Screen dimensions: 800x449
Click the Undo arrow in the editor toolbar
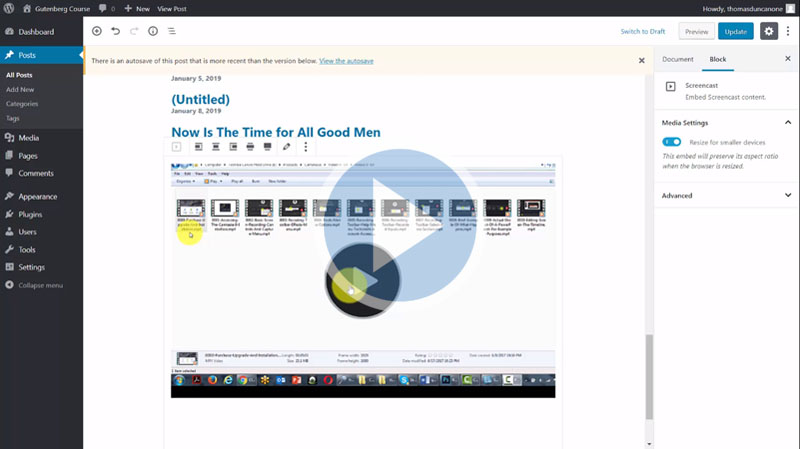tap(115, 31)
